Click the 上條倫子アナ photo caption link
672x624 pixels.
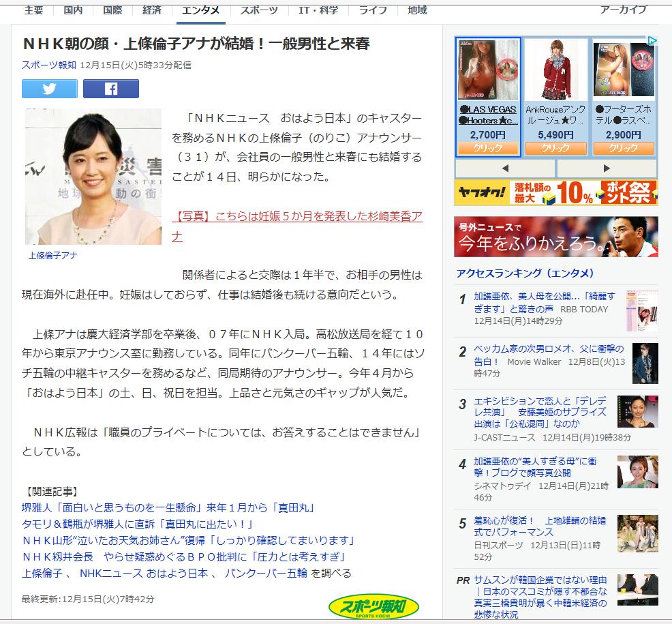(52, 256)
